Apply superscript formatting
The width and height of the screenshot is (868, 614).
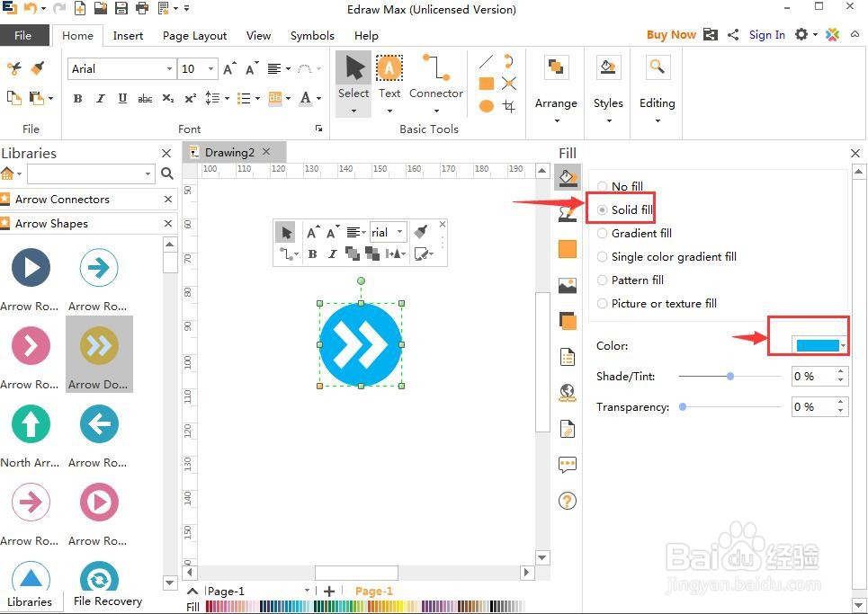[191, 99]
